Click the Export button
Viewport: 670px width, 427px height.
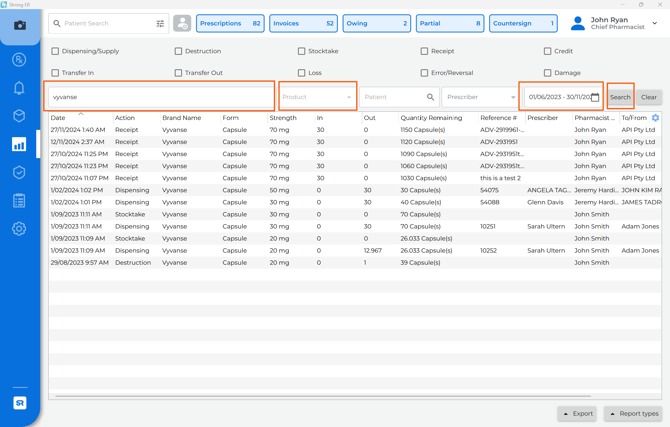click(x=577, y=413)
